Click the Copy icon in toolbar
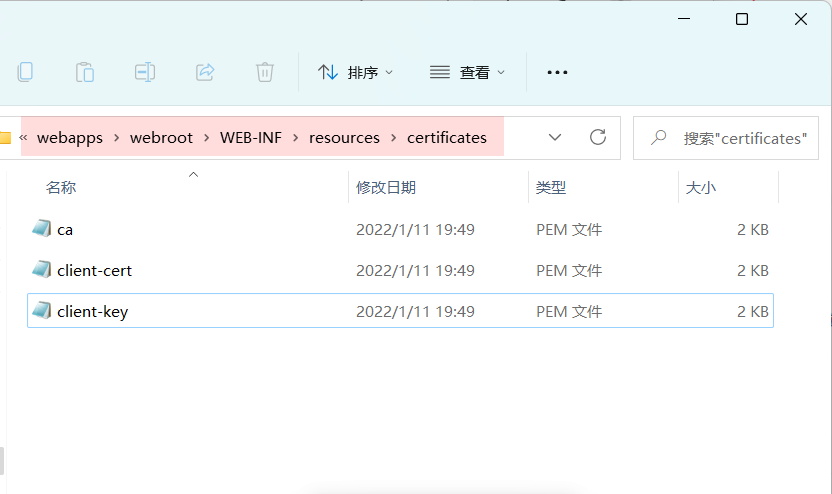 pos(25,72)
